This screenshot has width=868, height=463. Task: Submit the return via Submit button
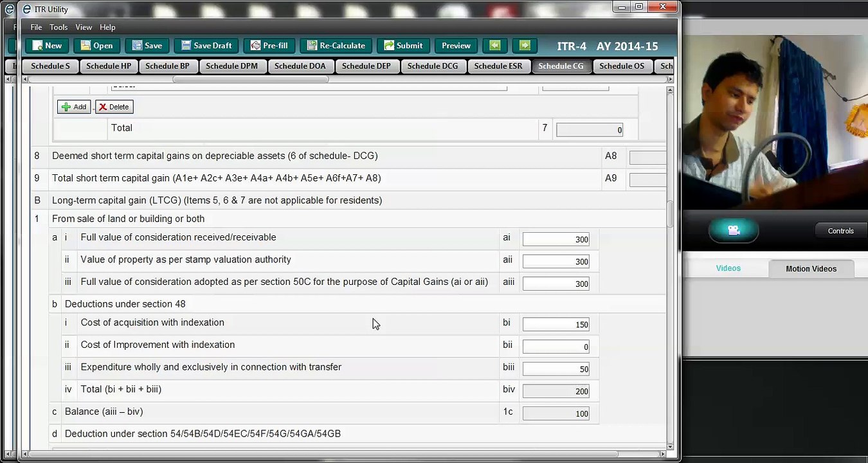pyautogui.click(x=403, y=46)
